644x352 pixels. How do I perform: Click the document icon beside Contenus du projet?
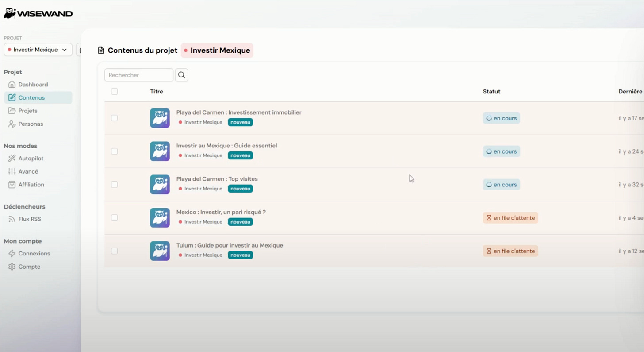click(x=101, y=50)
